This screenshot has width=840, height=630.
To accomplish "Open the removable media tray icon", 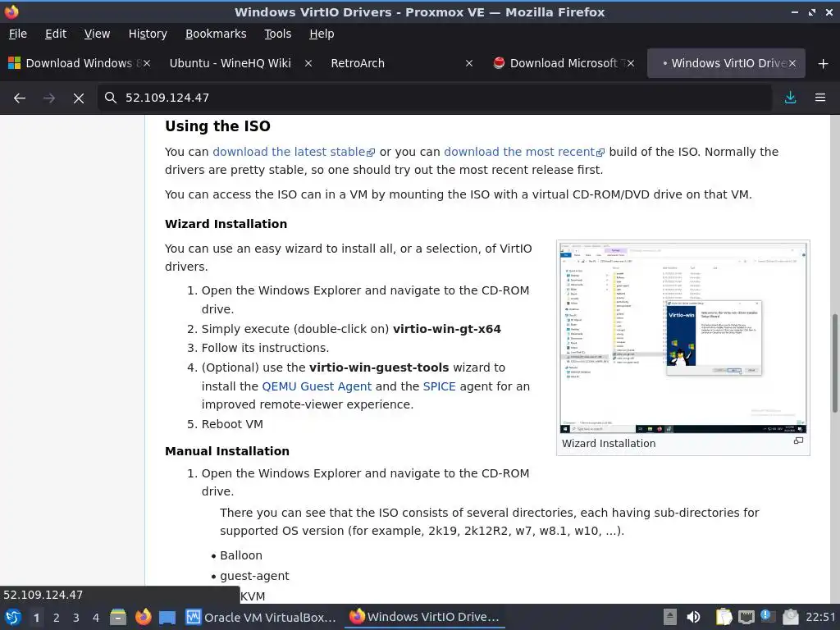I will [669, 617].
